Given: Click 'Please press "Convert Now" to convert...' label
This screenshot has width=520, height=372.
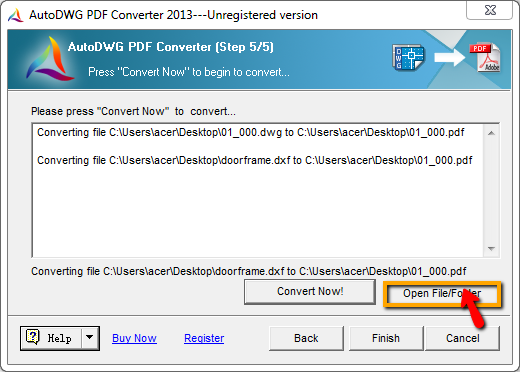Looking at the screenshot, I should click(133, 111).
